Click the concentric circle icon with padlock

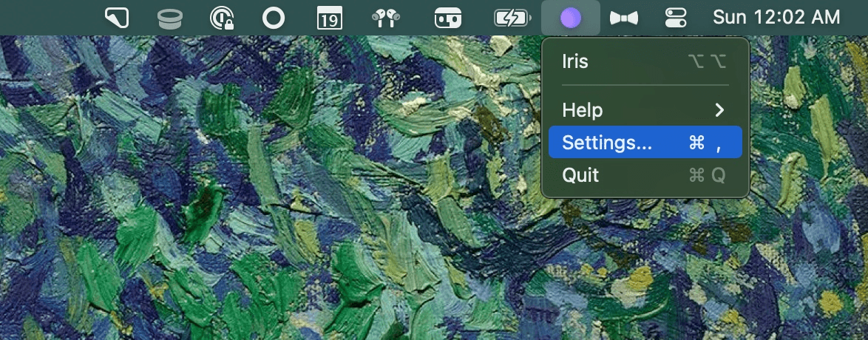[222, 18]
